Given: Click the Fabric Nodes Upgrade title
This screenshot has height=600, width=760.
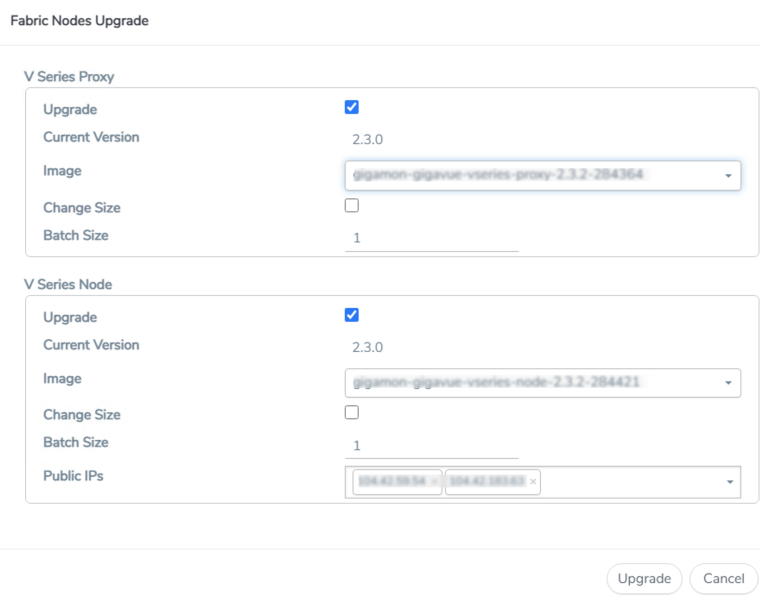Looking at the screenshot, I should pyautogui.click(x=79, y=21).
